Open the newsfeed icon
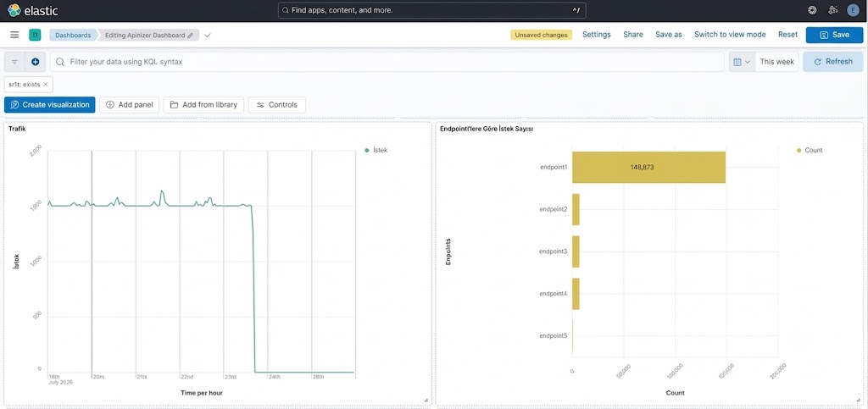The width and height of the screenshot is (868, 409). coord(832,10)
